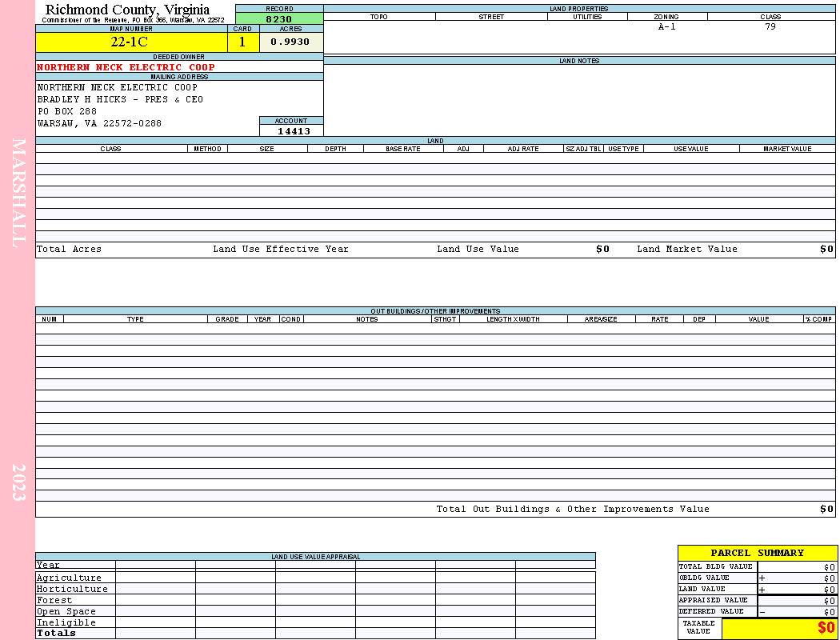Click the Total Acres label
The image size is (840, 640).
click(x=69, y=249)
